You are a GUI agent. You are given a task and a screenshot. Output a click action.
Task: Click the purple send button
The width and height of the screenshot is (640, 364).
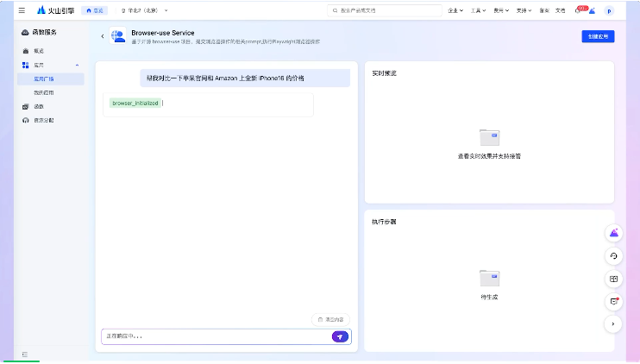340,336
